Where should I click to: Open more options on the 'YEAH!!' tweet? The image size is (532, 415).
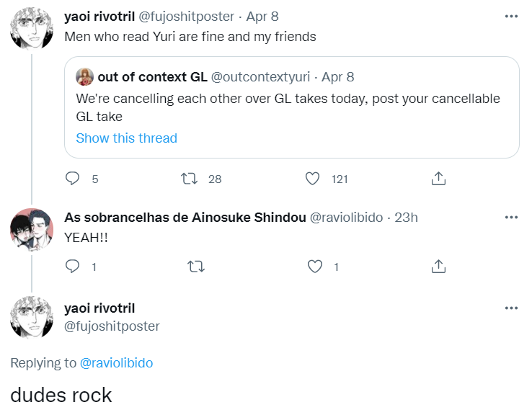point(511,217)
